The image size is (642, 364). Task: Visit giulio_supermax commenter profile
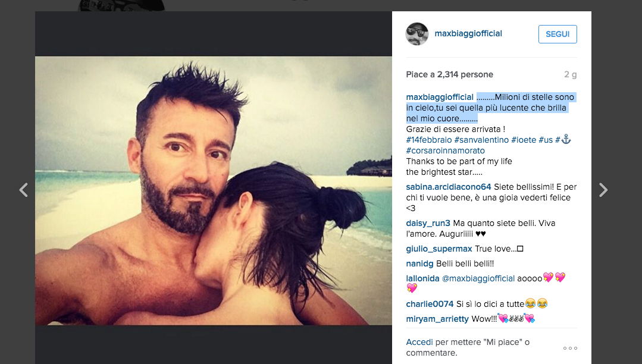[439, 249]
